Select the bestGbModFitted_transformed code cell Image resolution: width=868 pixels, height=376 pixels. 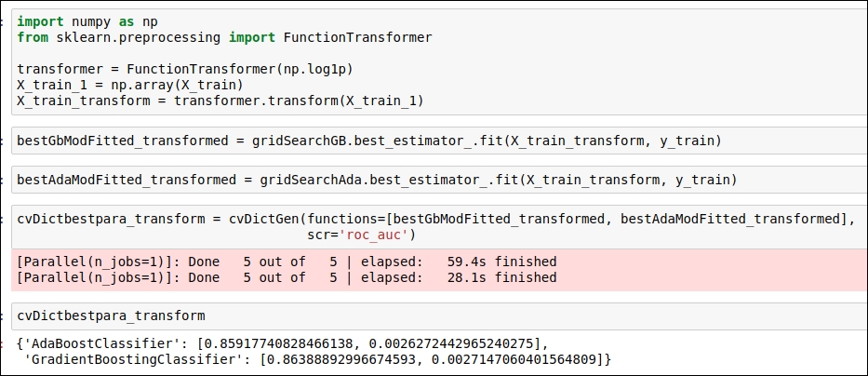pos(439,141)
